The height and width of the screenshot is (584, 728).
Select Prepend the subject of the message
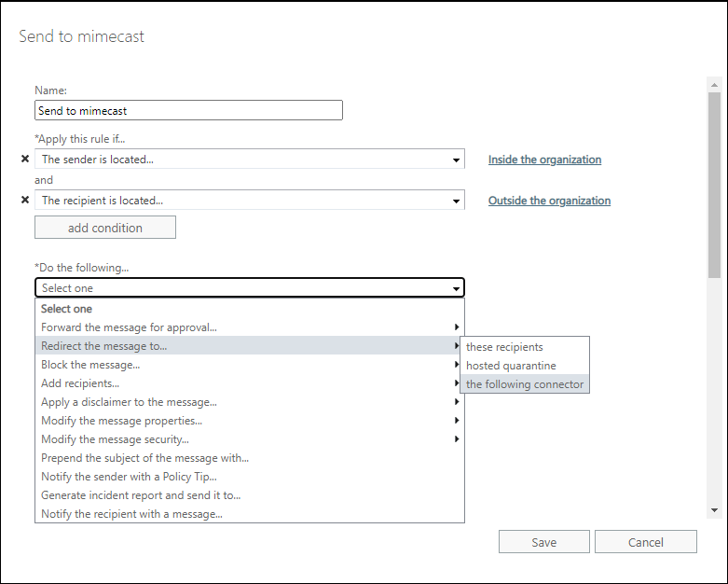click(x=144, y=458)
